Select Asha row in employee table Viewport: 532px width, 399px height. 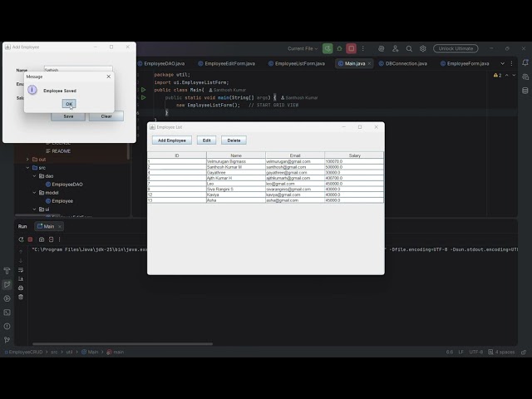266,200
